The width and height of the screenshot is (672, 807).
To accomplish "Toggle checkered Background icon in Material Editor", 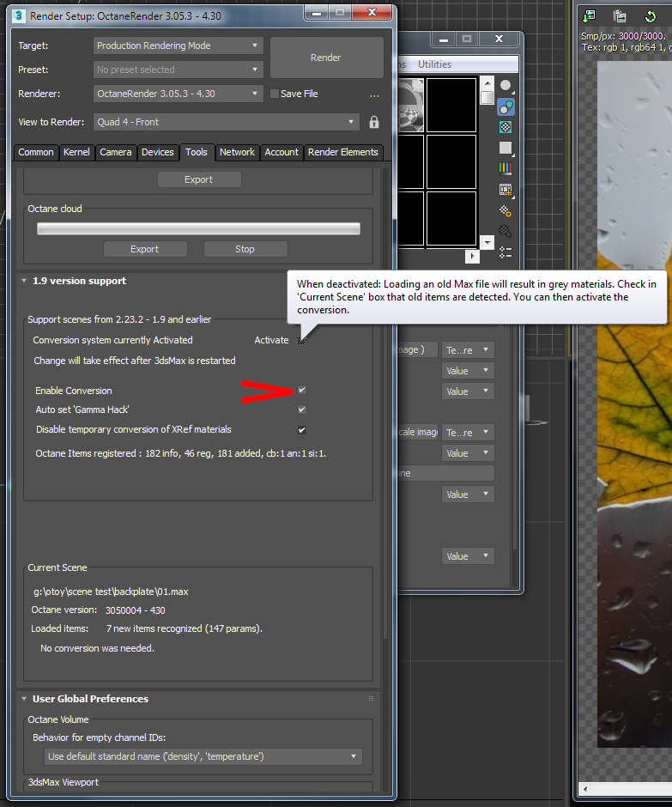I will coord(506,127).
